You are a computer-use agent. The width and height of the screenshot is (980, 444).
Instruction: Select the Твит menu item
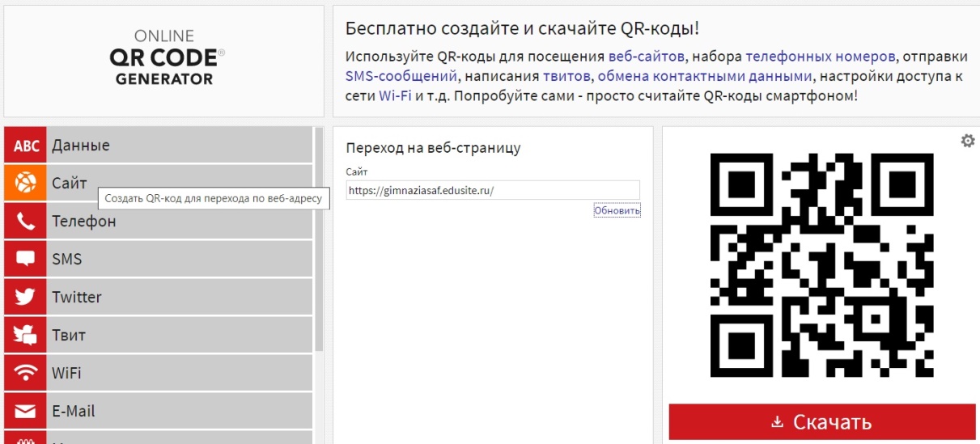pyautogui.click(x=158, y=335)
